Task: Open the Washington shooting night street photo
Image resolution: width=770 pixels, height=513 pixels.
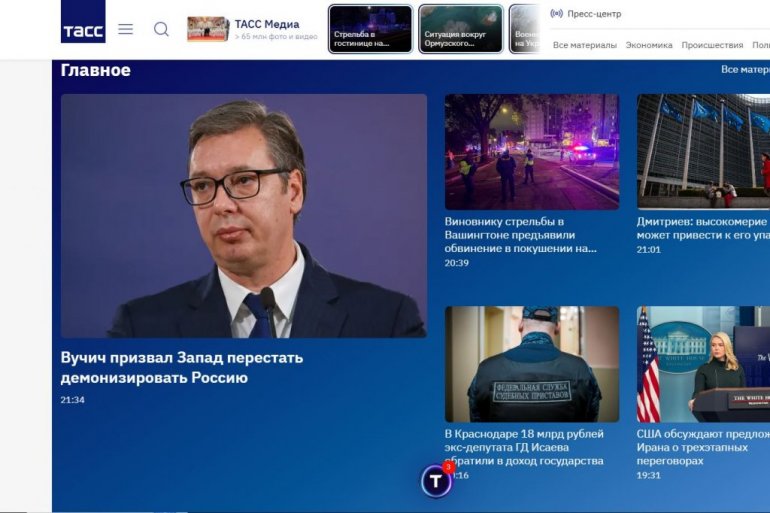Action: tap(531, 151)
